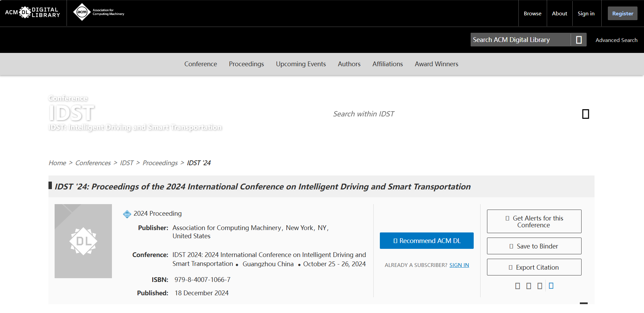
Task: Open the Association for Computing Machinery logo
Action: 99,12
